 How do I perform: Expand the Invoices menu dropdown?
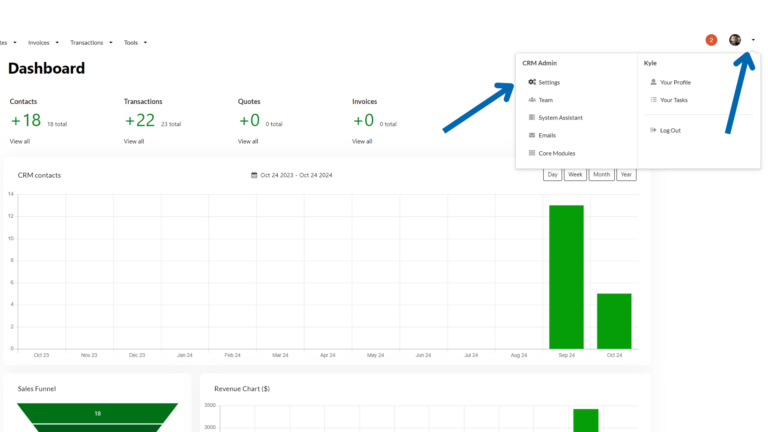point(43,43)
